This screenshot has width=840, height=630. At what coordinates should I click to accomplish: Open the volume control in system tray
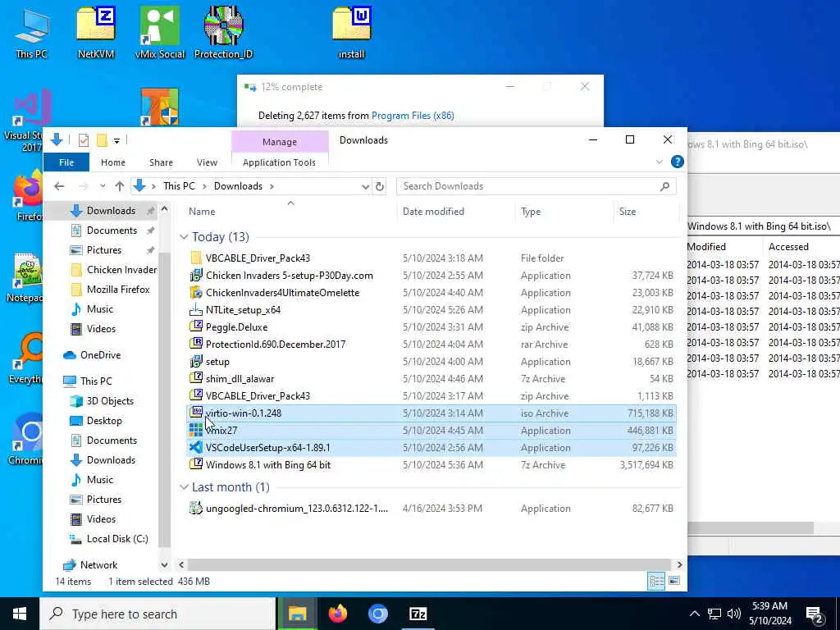pos(734,614)
